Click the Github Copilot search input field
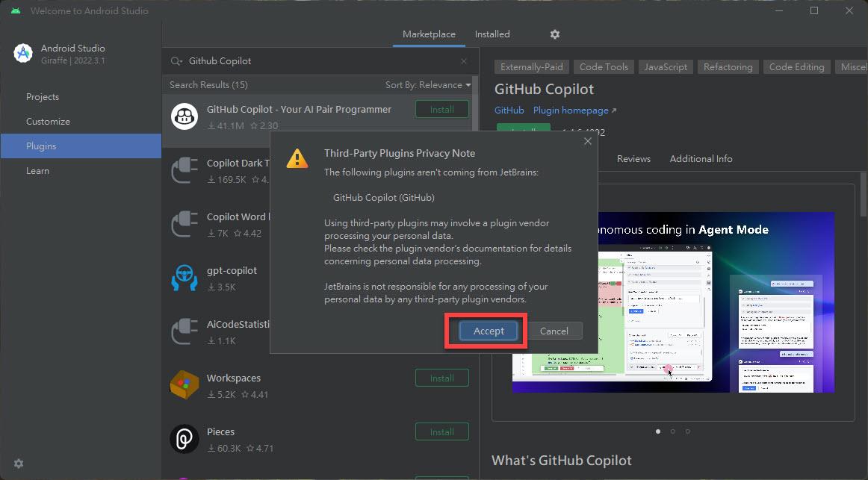 [x=314, y=61]
